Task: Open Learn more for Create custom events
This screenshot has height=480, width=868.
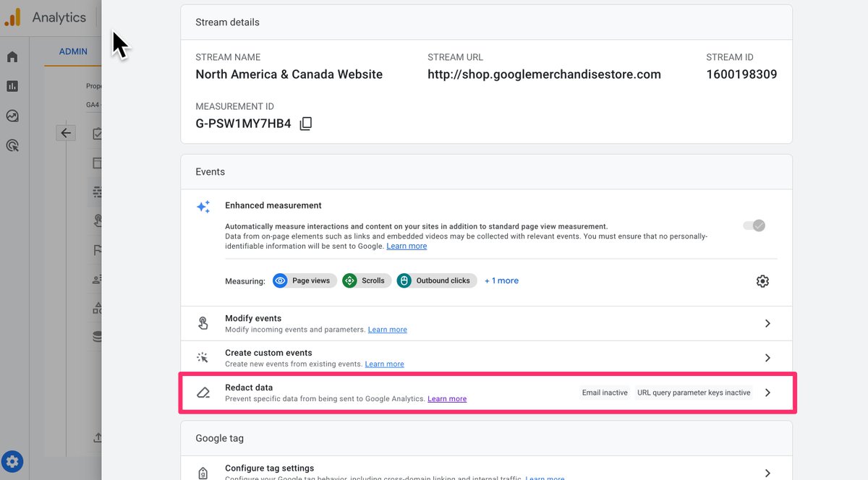Action: pyautogui.click(x=384, y=364)
